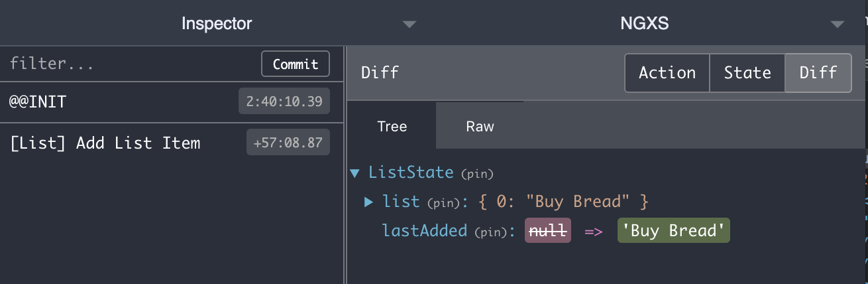
Task: Expand the list tree node
Action: pos(369,201)
